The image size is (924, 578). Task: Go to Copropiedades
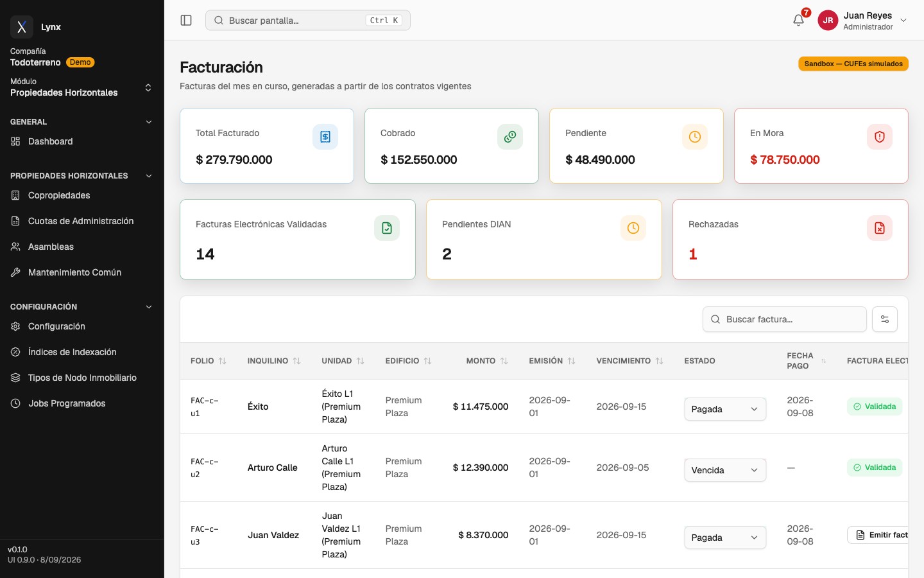tap(82, 195)
